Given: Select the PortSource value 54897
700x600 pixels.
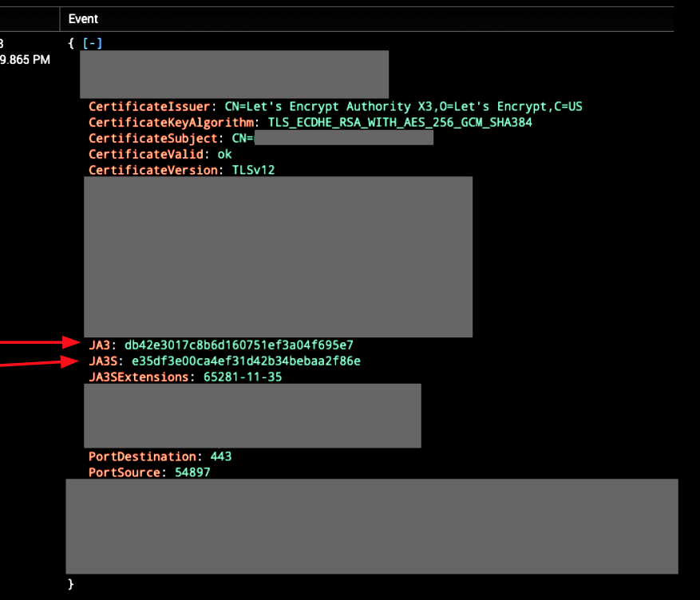Looking at the screenshot, I should point(193,472).
